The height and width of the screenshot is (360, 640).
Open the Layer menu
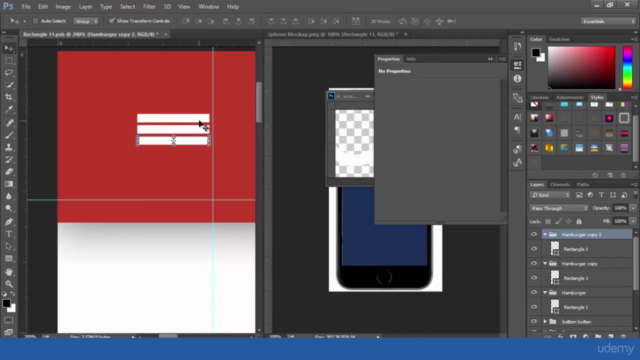[x=85, y=7]
